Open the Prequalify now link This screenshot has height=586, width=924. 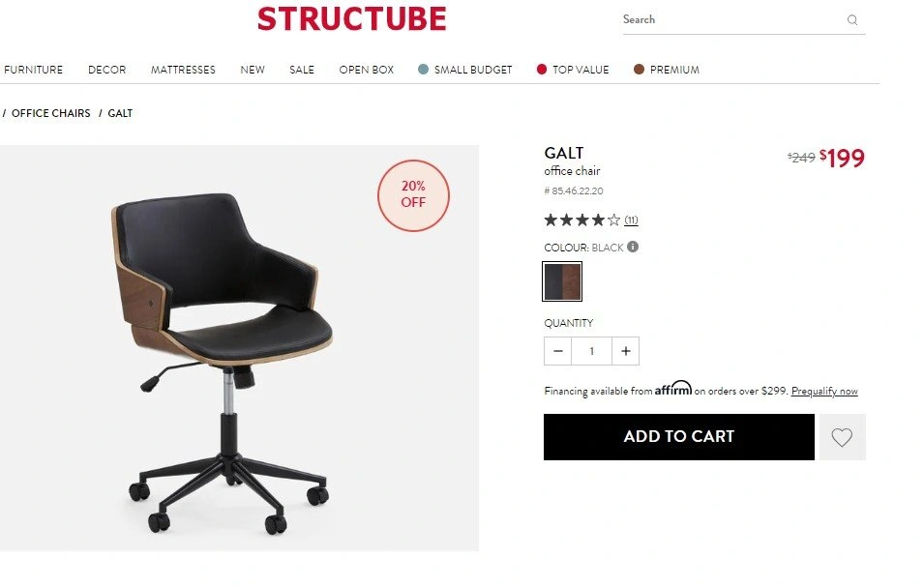[824, 391]
